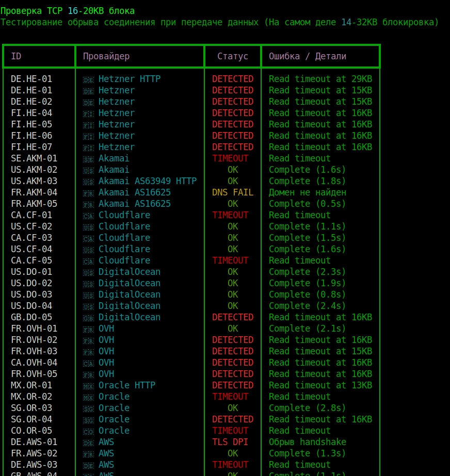Select the 'Hetzner HTTP' provider name
Screen dimensions: 450x476
pos(130,79)
